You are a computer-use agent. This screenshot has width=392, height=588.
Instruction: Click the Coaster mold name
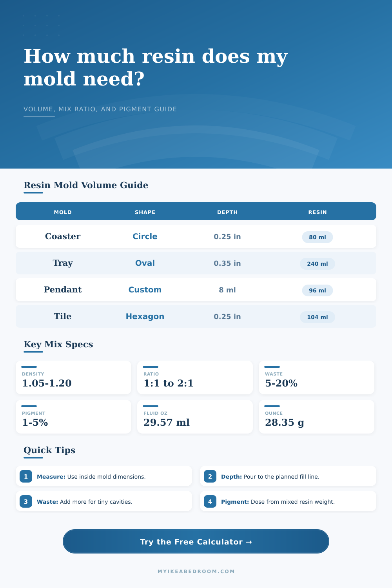click(x=63, y=236)
